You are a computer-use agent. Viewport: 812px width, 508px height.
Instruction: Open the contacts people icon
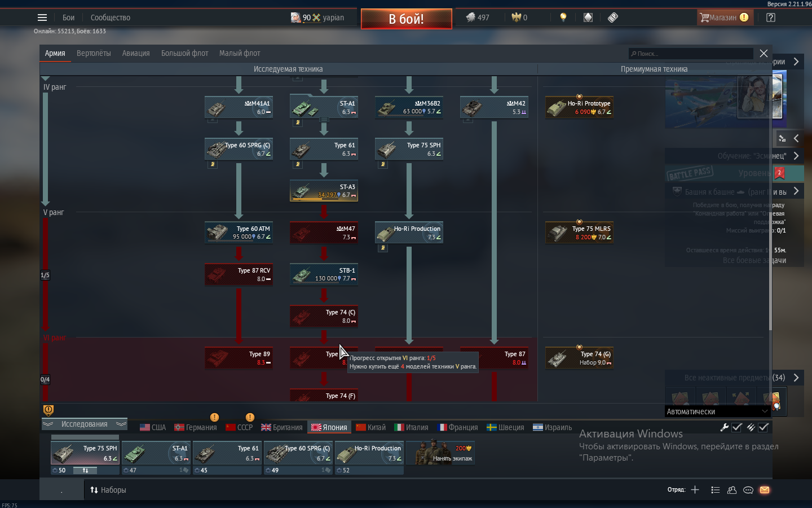pos(732,490)
